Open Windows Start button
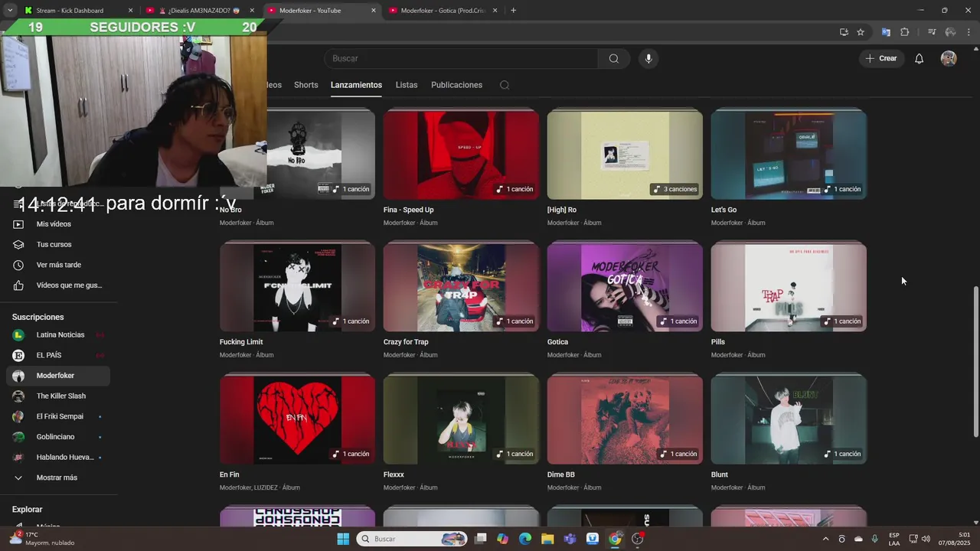 click(343, 539)
